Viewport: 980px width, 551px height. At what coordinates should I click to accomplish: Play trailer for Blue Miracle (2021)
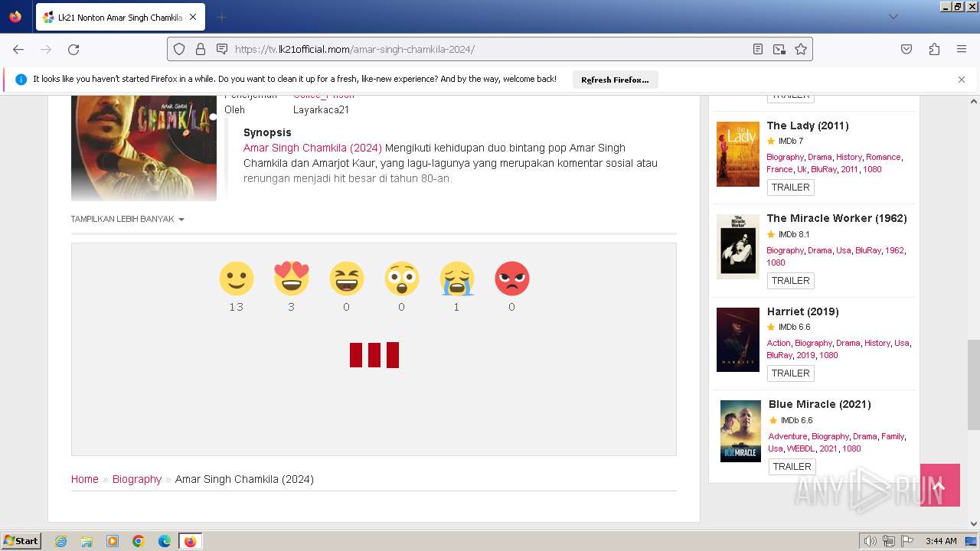coord(792,467)
